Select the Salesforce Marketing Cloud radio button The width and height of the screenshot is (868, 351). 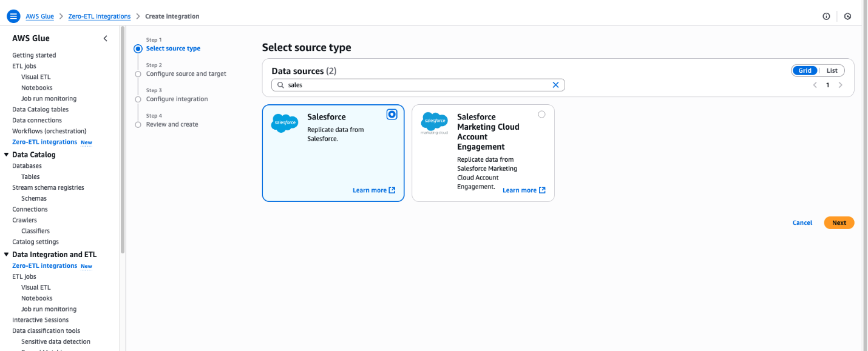coord(541,114)
